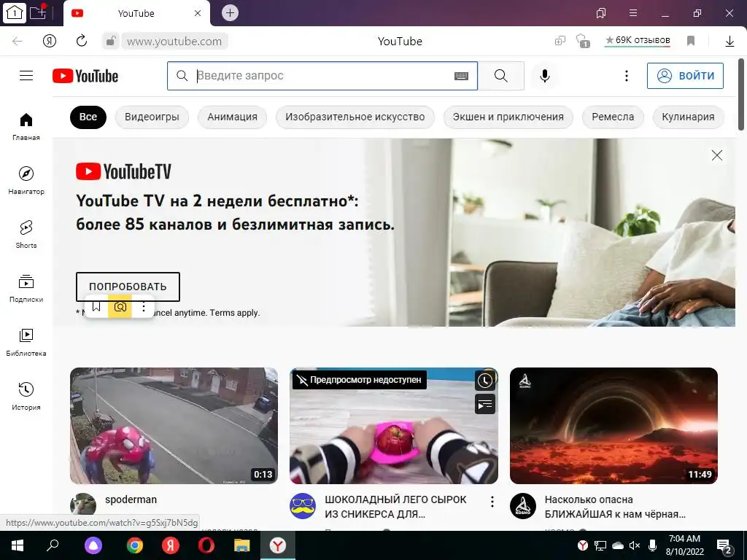Toggle the muted volume tray icon
Screen dimensions: 747x560
(635, 545)
